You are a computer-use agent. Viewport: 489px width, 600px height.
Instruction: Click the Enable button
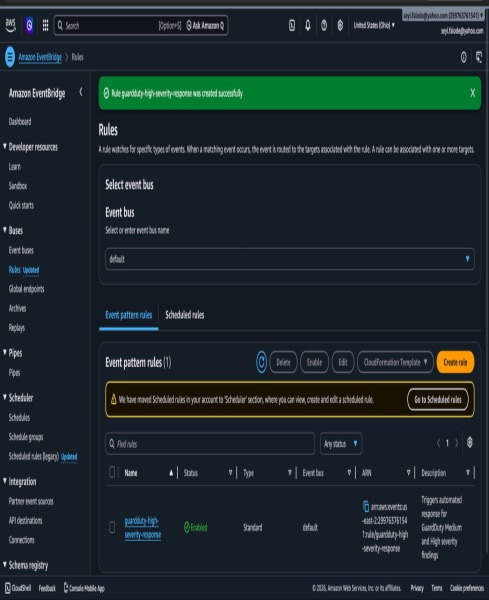click(315, 362)
